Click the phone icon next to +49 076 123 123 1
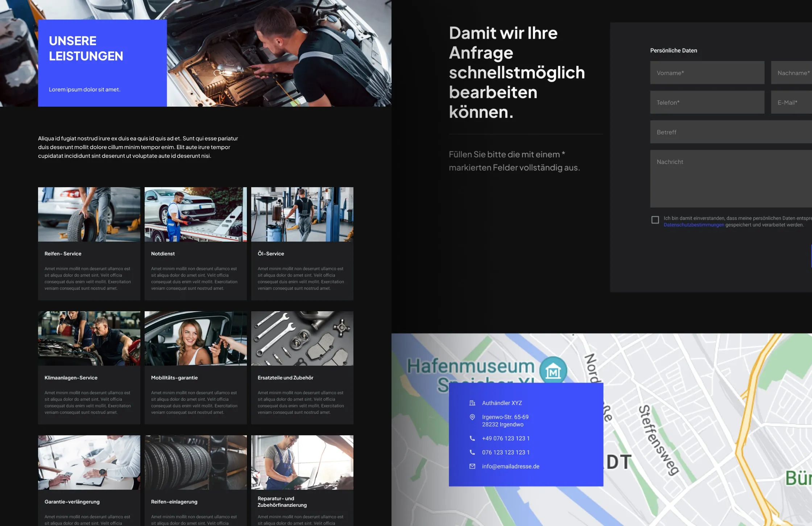Screen dimensions: 812x526 pyautogui.click(x=472, y=438)
